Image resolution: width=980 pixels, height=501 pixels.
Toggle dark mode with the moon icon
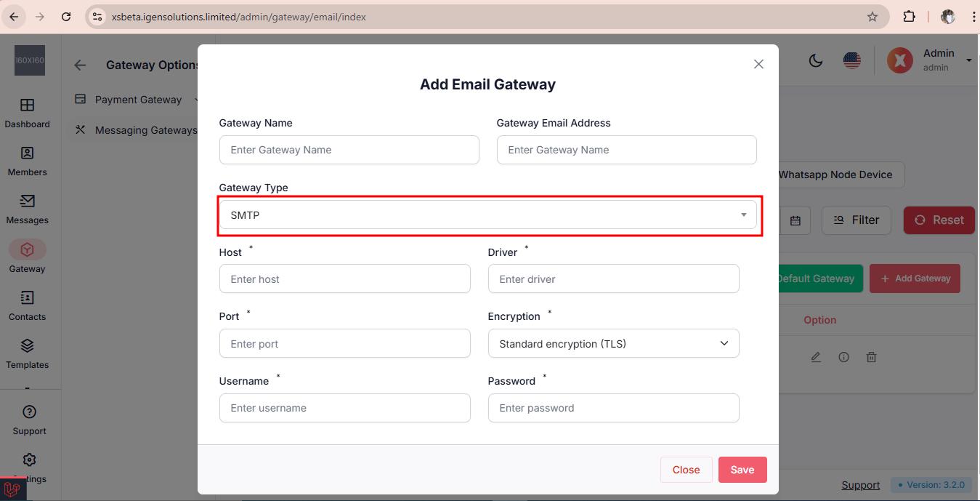coord(816,60)
